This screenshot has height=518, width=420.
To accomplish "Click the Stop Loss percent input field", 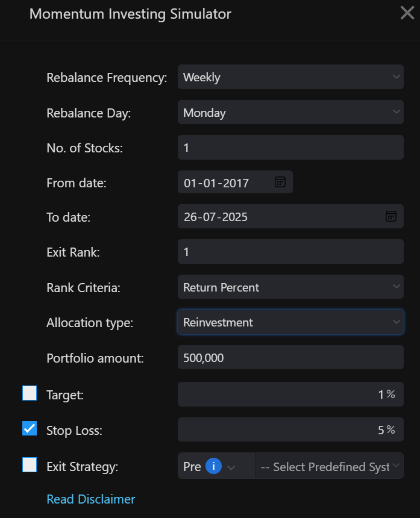I will (x=290, y=429).
